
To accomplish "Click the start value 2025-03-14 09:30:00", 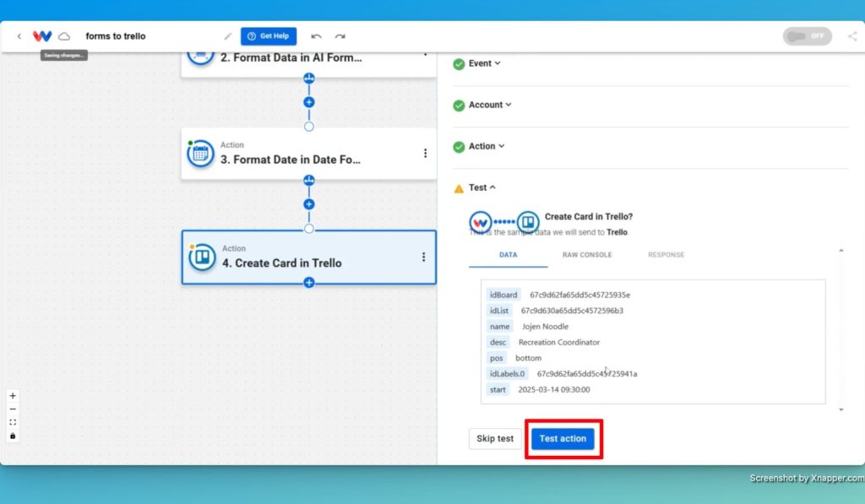I will [x=554, y=389].
